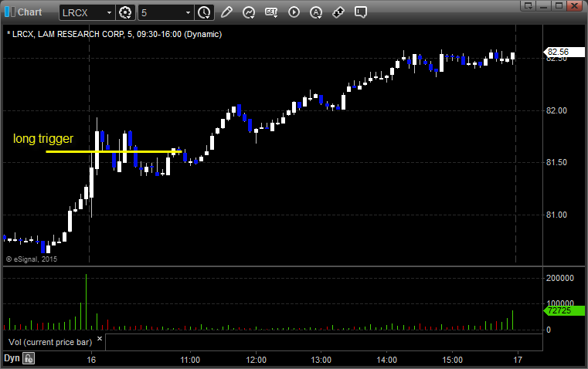Open the studies chart icon
588x369 pixels.
point(249,12)
